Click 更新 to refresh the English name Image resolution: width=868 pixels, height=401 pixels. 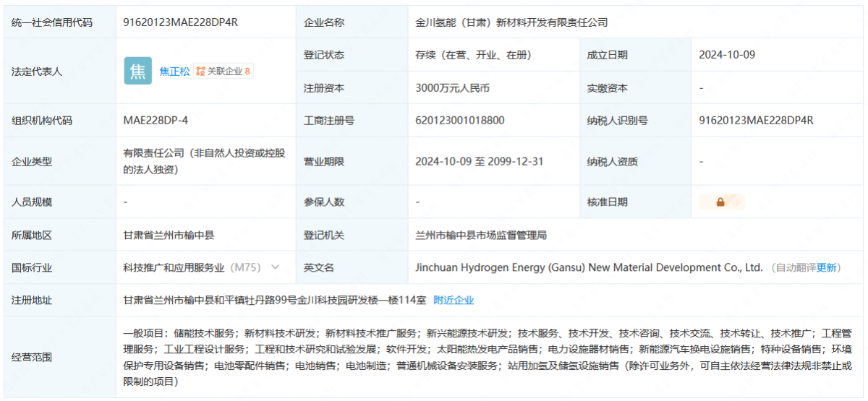point(827,268)
